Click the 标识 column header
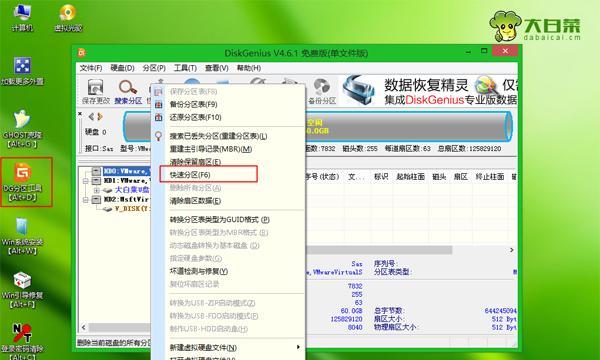The image size is (600, 360). 381,177
